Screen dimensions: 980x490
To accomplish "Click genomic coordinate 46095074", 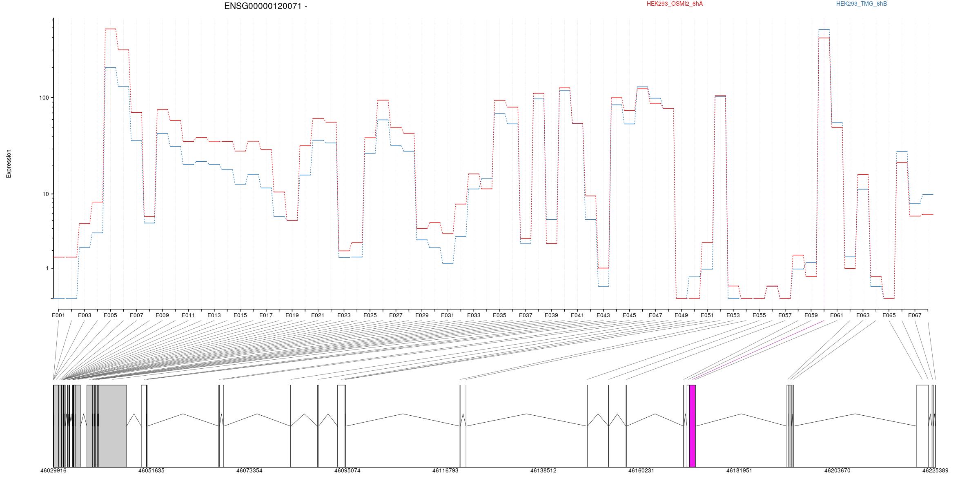I will 347,470.
